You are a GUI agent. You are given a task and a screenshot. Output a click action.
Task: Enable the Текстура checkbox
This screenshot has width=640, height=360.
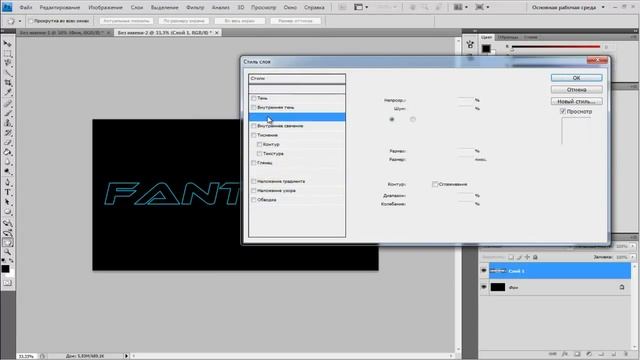coord(259,153)
